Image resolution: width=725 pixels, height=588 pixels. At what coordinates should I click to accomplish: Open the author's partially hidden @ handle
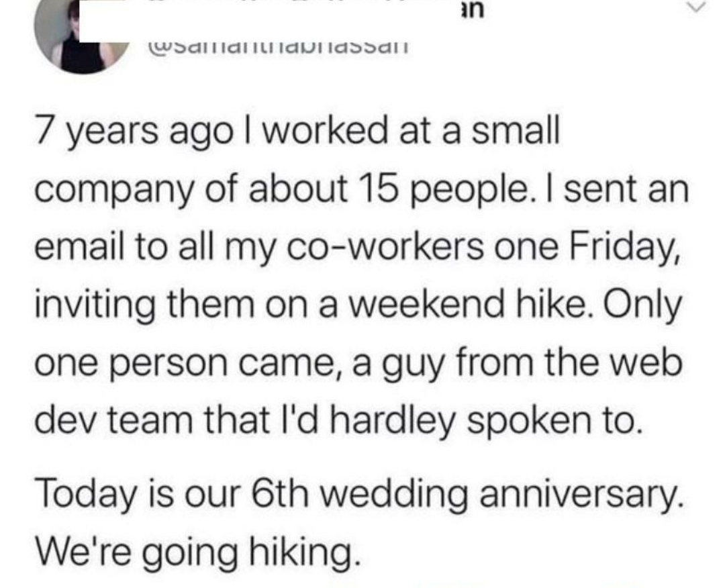275,48
